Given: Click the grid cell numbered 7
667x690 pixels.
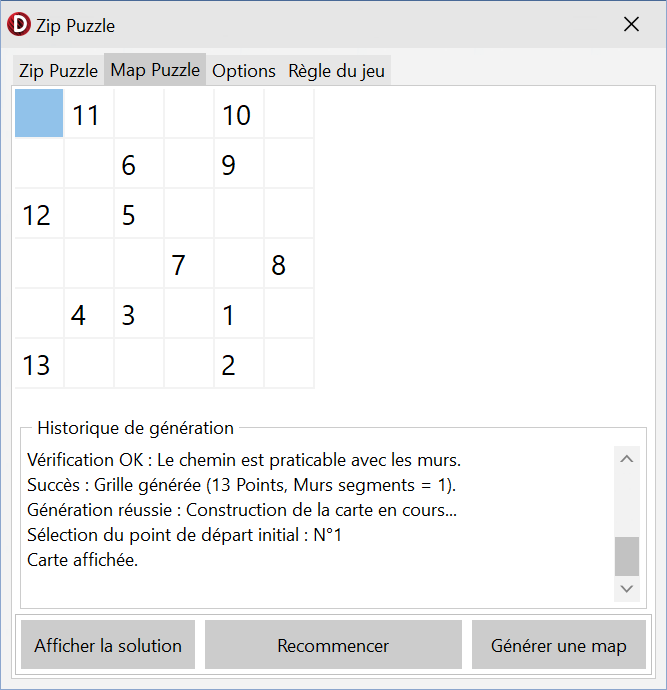Looking at the screenshot, I should [189, 264].
